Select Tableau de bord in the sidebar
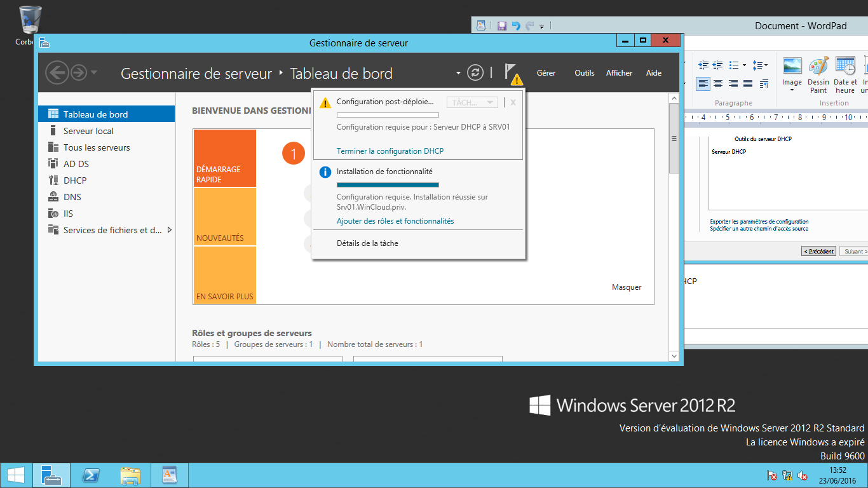 pyautogui.click(x=106, y=114)
